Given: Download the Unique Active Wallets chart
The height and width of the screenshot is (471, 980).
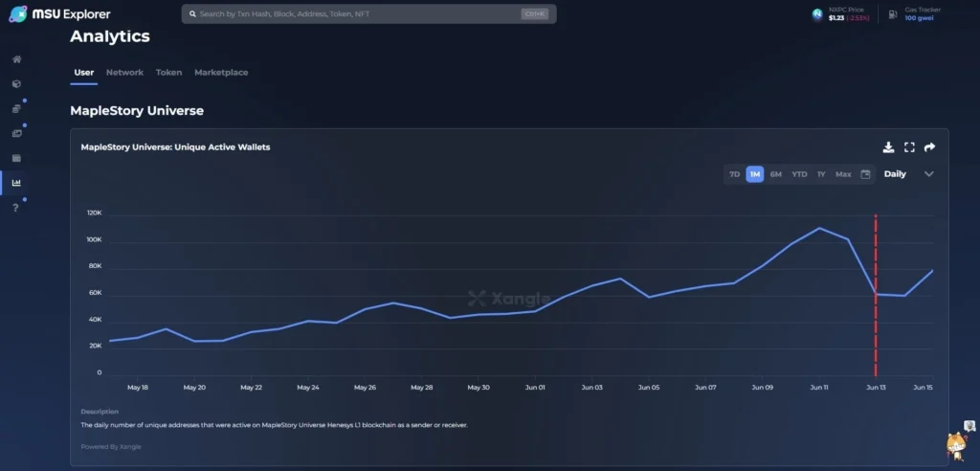Looking at the screenshot, I should tap(888, 147).
